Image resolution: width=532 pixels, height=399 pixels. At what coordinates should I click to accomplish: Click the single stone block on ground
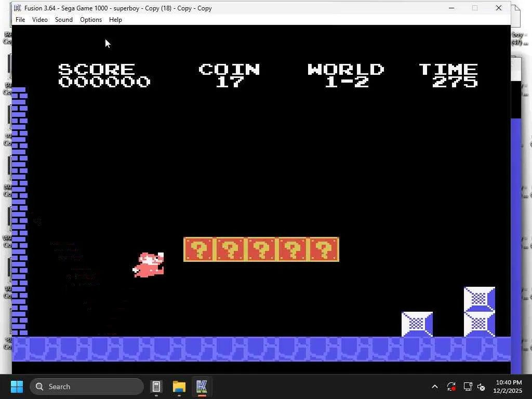click(417, 324)
